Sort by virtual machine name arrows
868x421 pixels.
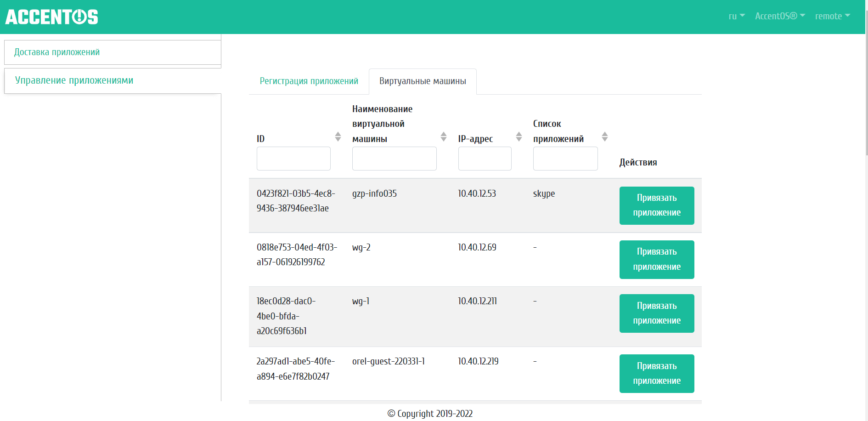[x=443, y=137]
